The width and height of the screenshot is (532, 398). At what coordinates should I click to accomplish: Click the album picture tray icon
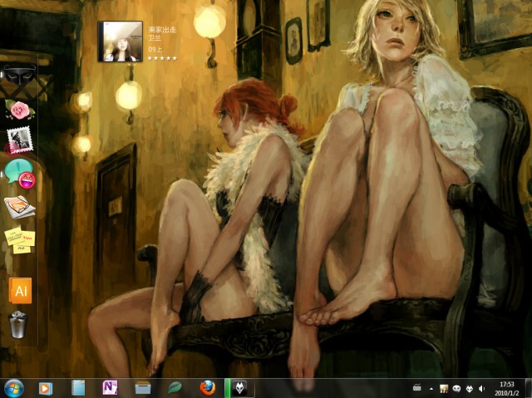coord(444,389)
